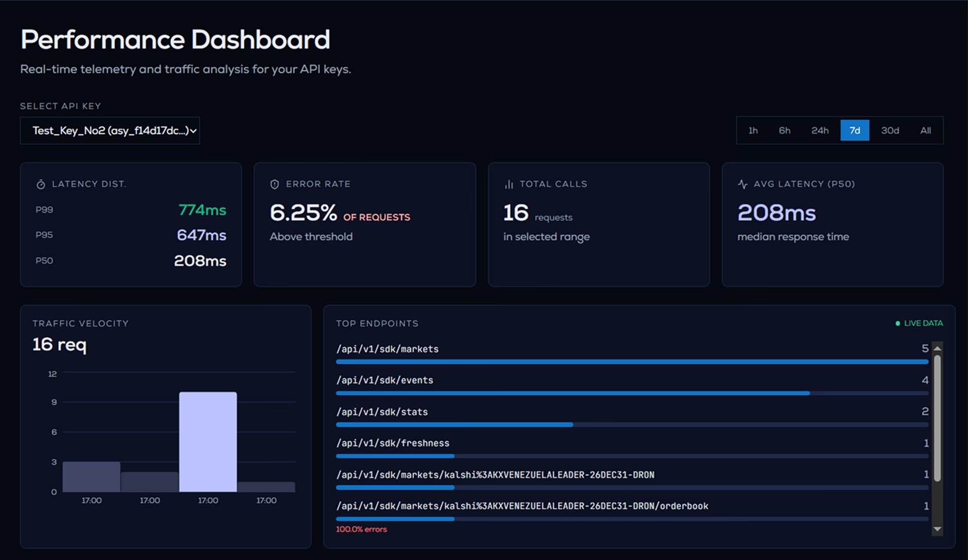This screenshot has height=560, width=968.
Task: Choose the 30d time range
Action: click(x=890, y=131)
